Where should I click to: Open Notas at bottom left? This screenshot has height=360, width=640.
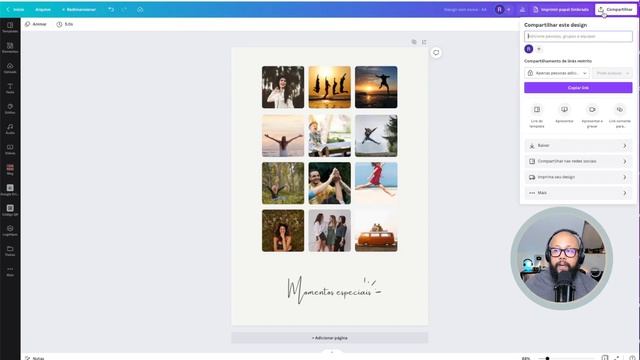(35, 358)
